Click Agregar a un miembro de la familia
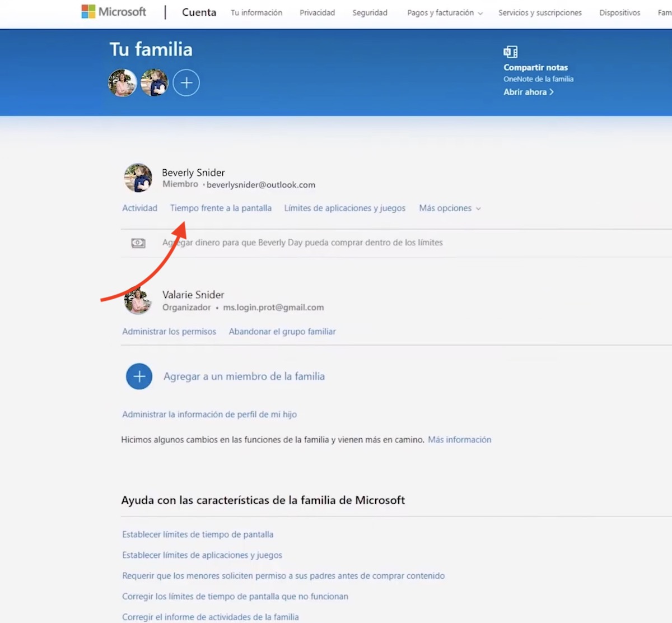Screen dimensions: 672x623 (244, 376)
